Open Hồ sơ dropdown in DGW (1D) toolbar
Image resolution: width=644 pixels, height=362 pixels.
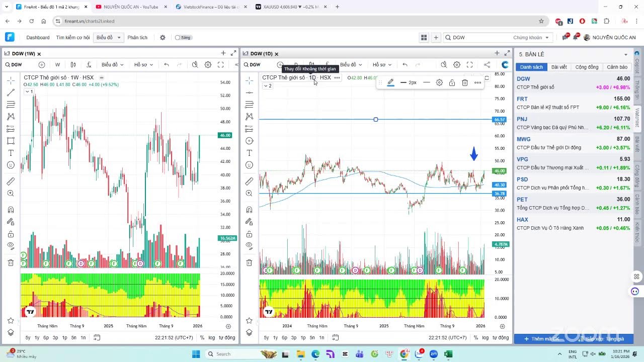coord(382,64)
